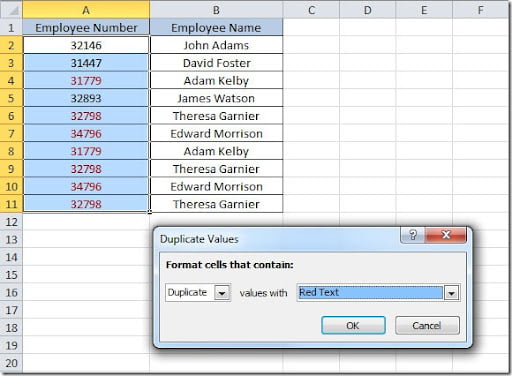The width and height of the screenshot is (512, 376).
Task: Select row 15 header
Action: (x=11, y=275)
